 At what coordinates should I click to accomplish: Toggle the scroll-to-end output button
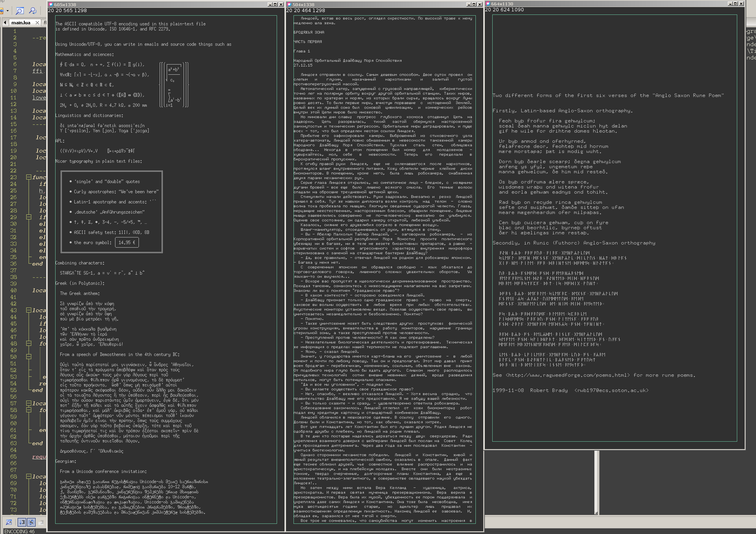tap(22, 522)
